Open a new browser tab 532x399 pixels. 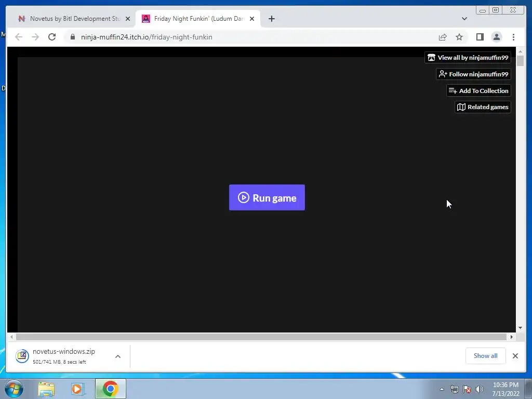(x=271, y=19)
